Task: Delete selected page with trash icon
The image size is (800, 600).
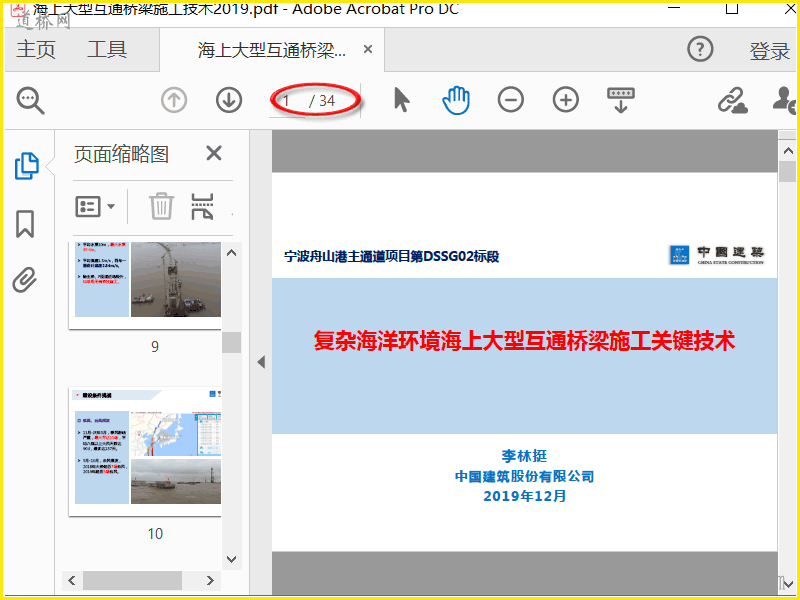Action: (x=161, y=206)
